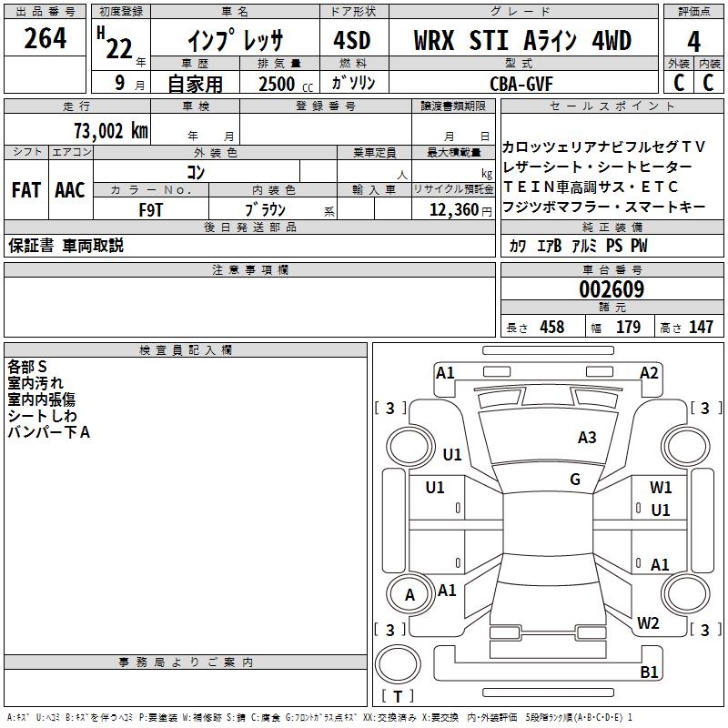Select the カワ genuine equipment entry
The image size is (728, 728).
point(518,246)
